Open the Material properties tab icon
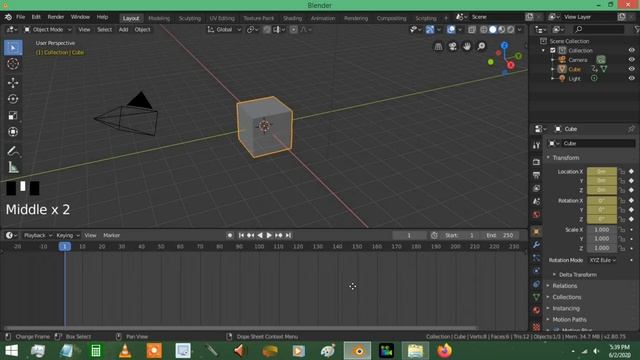This screenshot has height=360, width=640. tap(536, 310)
